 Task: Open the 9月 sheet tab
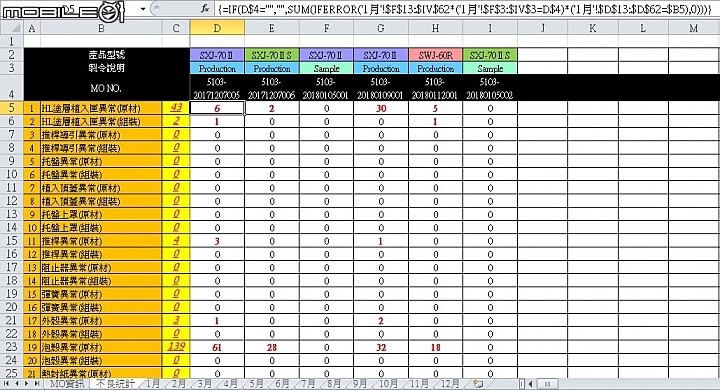360,384
